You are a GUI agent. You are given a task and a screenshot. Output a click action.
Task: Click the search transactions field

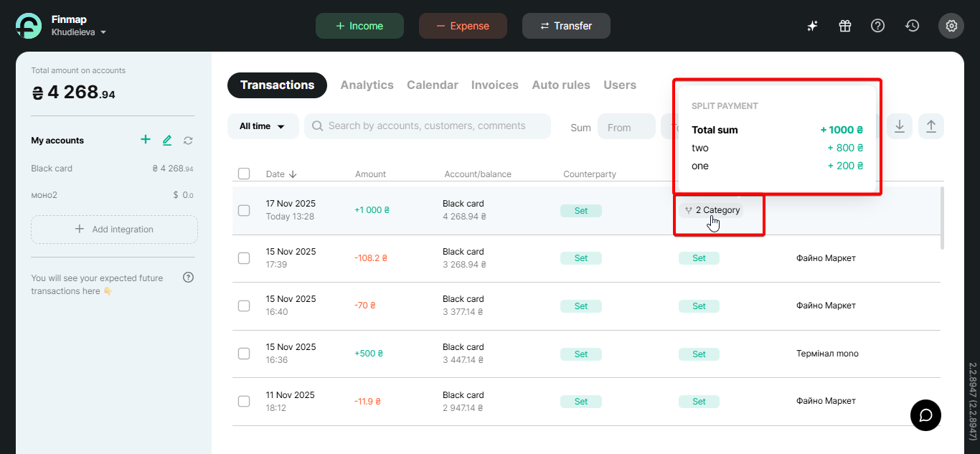(x=427, y=126)
